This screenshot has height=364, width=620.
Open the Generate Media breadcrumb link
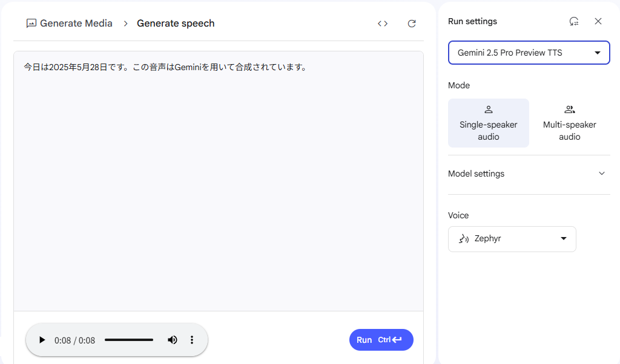(76, 24)
